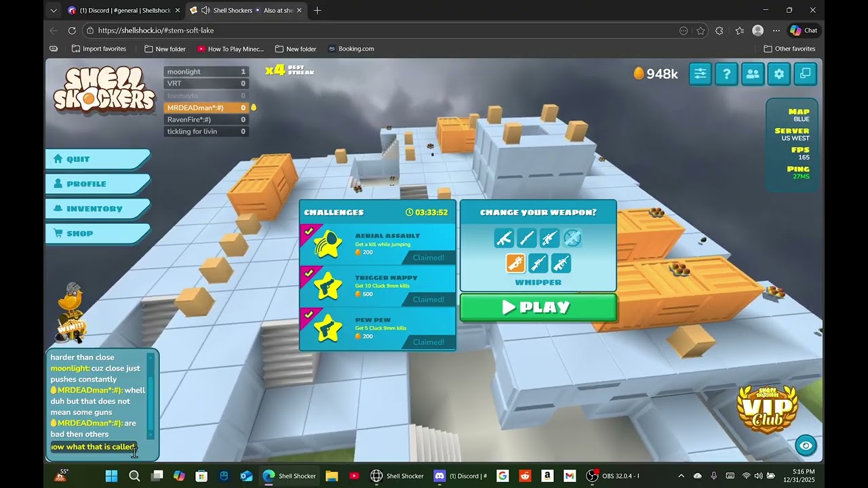The width and height of the screenshot is (868, 488).
Task: Switch to the Shell Shockers browser tab
Action: tap(245, 10)
